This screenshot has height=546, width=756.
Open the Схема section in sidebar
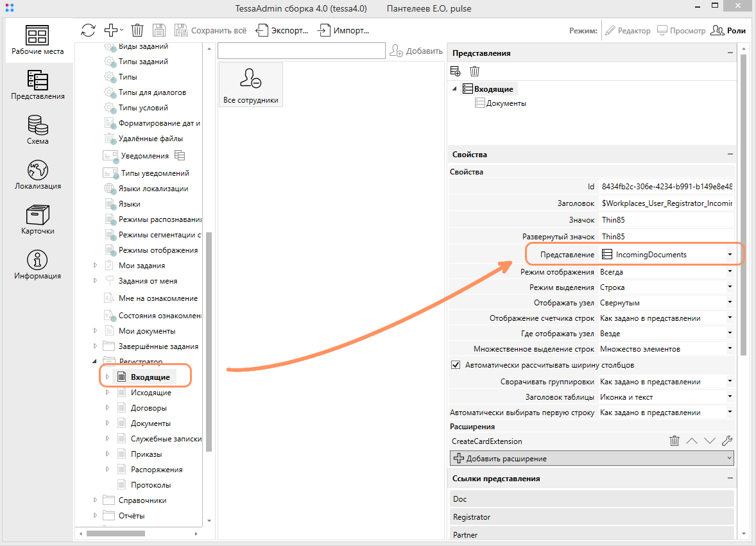37,129
